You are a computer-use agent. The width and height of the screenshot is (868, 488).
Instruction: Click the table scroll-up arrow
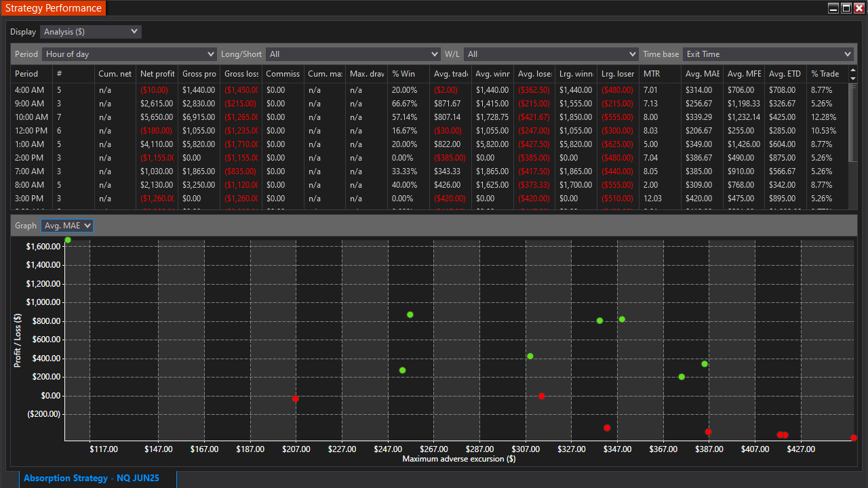point(853,70)
